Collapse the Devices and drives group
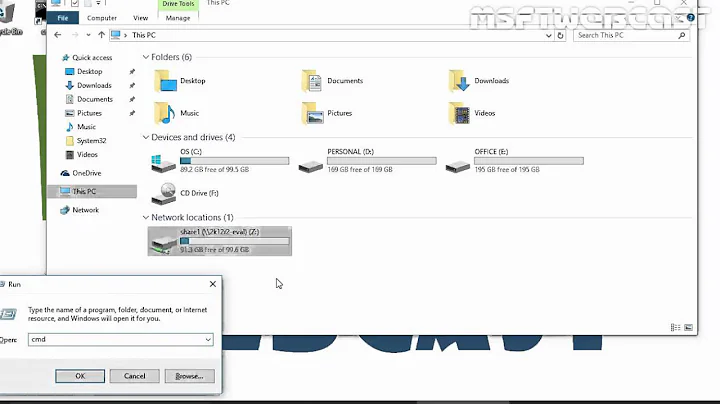Image resolution: width=720 pixels, height=404 pixels. [146, 137]
